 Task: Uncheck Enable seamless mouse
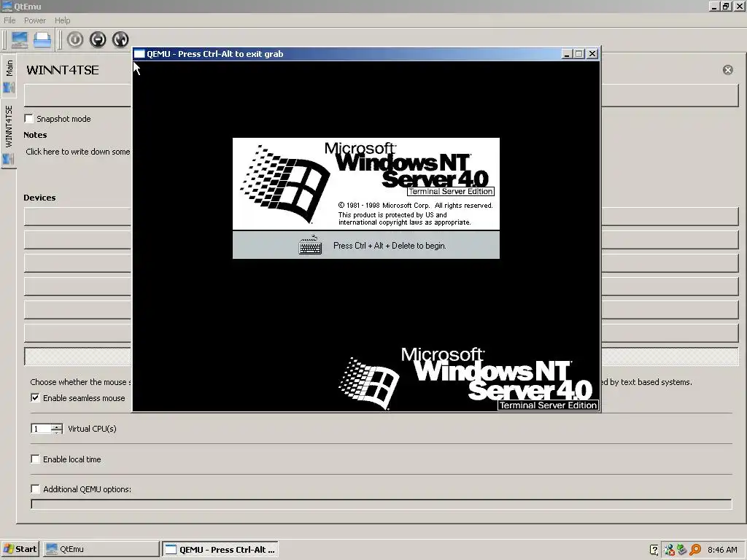(x=35, y=397)
